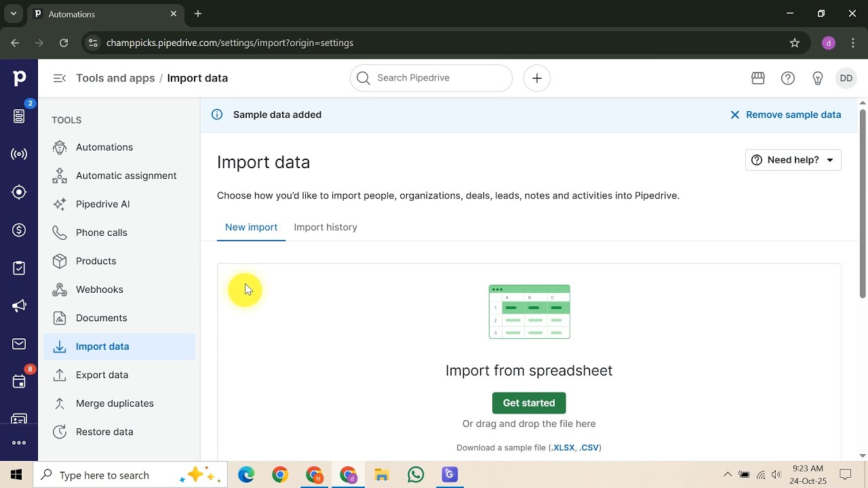Switch to the Import history tab
Image resolution: width=868 pixels, height=488 pixels.
(x=325, y=227)
